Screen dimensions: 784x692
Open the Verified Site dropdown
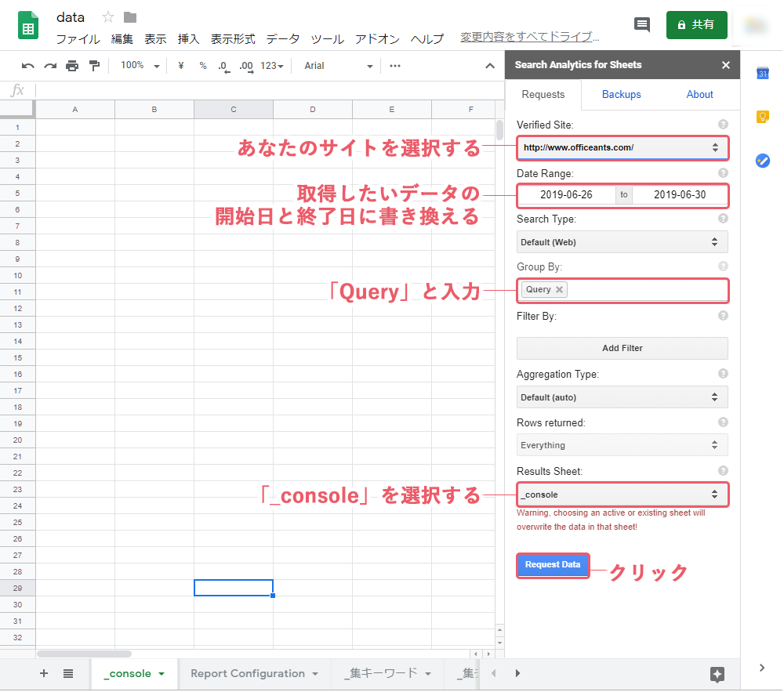pyautogui.click(x=622, y=148)
